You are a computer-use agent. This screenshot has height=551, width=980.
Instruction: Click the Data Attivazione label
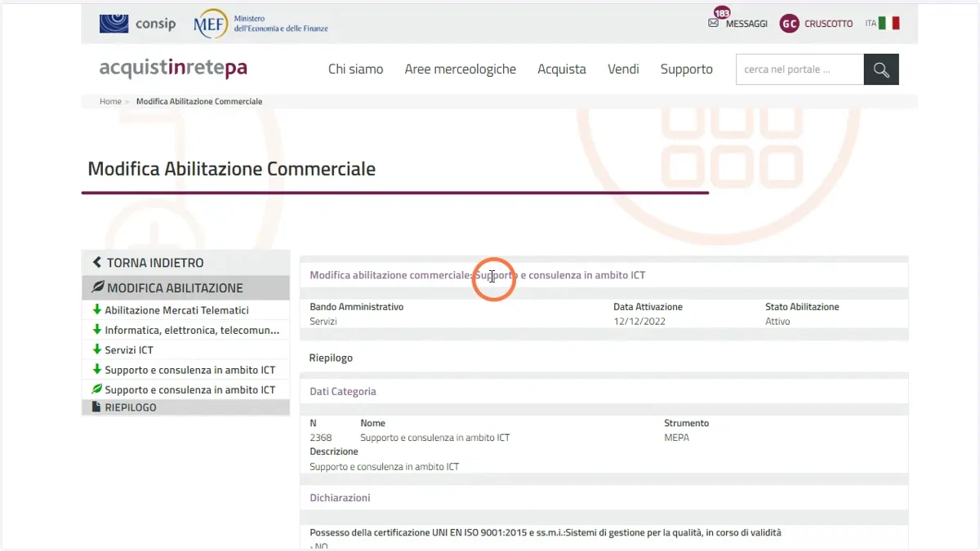[x=648, y=307]
